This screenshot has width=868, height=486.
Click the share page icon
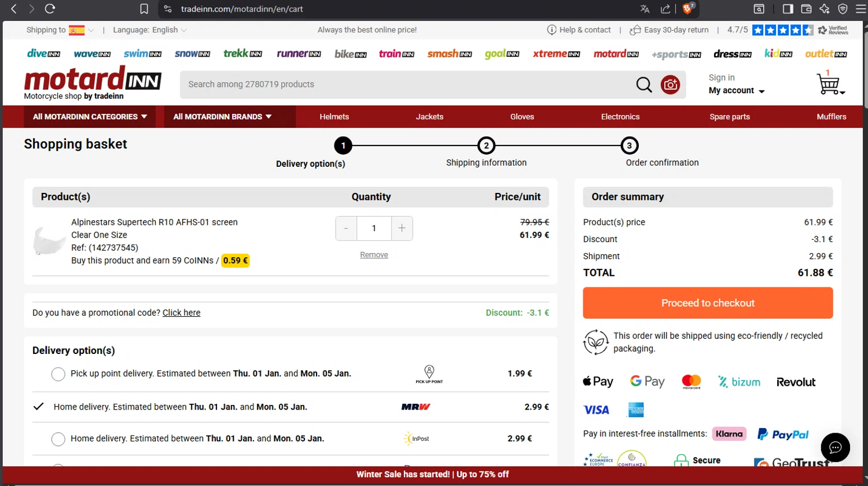pyautogui.click(x=665, y=9)
